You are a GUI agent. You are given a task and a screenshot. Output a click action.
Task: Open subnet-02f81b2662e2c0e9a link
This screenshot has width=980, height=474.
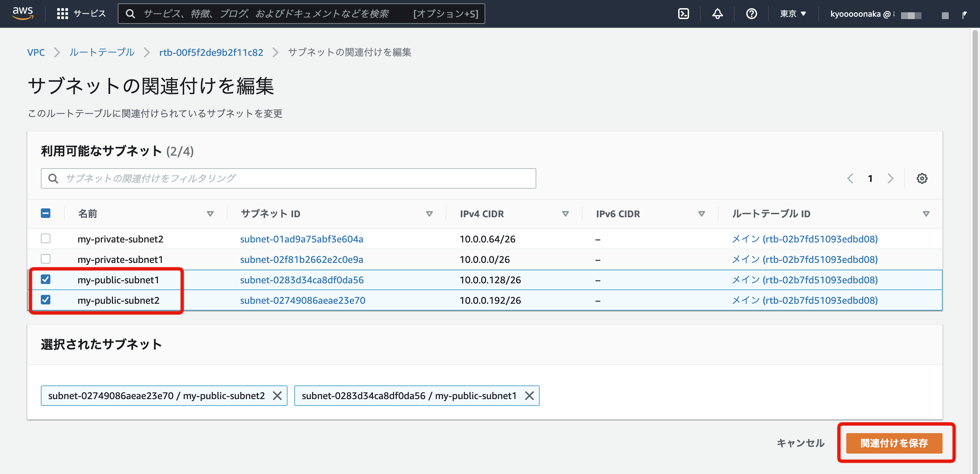pyautogui.click(x=301, y=260)
